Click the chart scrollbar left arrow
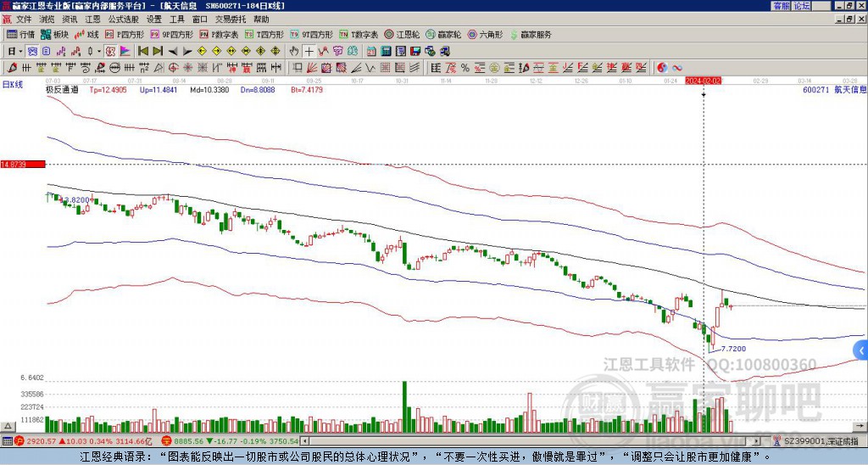Viewport: 868px width, 465px height. (x=304, y=441)
